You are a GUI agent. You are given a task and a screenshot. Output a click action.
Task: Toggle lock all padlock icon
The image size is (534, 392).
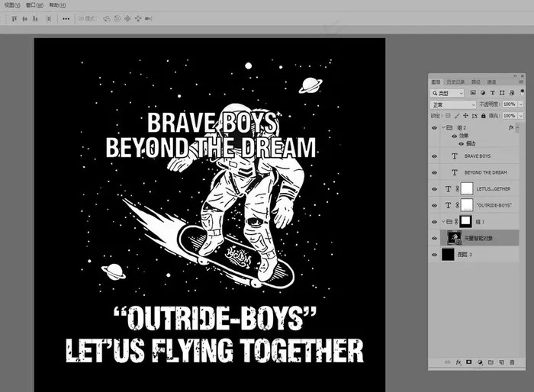coord(483,116)
